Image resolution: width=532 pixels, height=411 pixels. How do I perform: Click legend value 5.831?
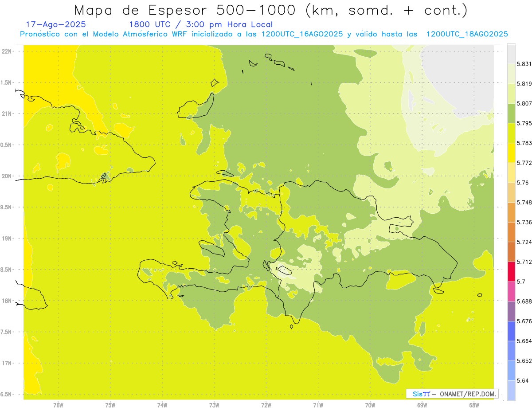[524, 64]
